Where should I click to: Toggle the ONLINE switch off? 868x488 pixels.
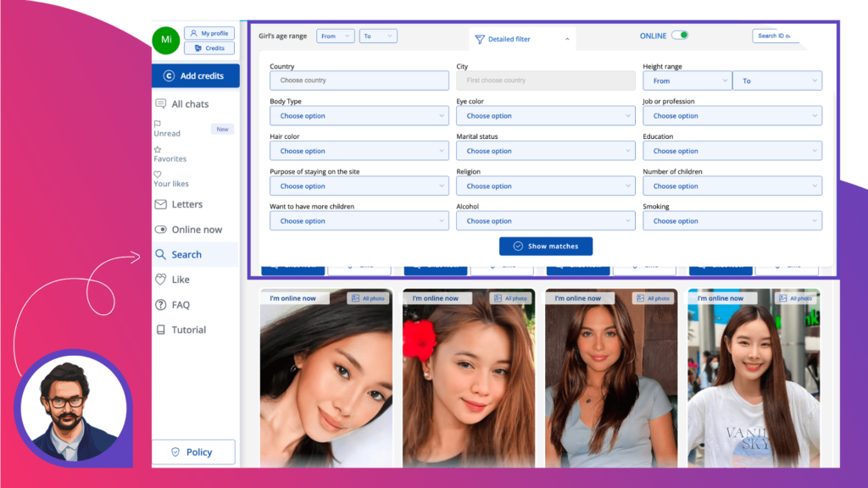point(680,36)
